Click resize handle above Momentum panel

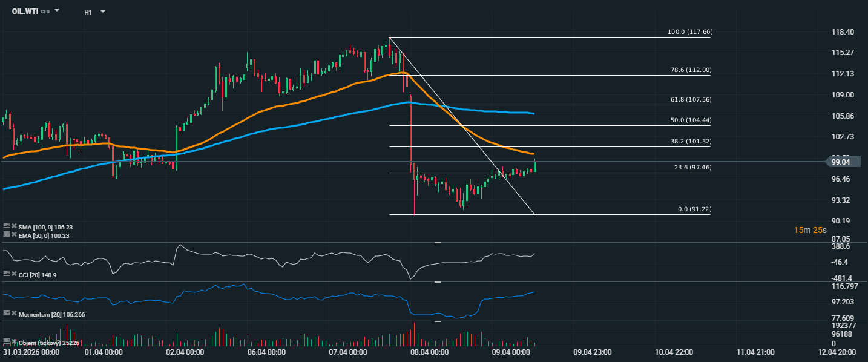438,282
